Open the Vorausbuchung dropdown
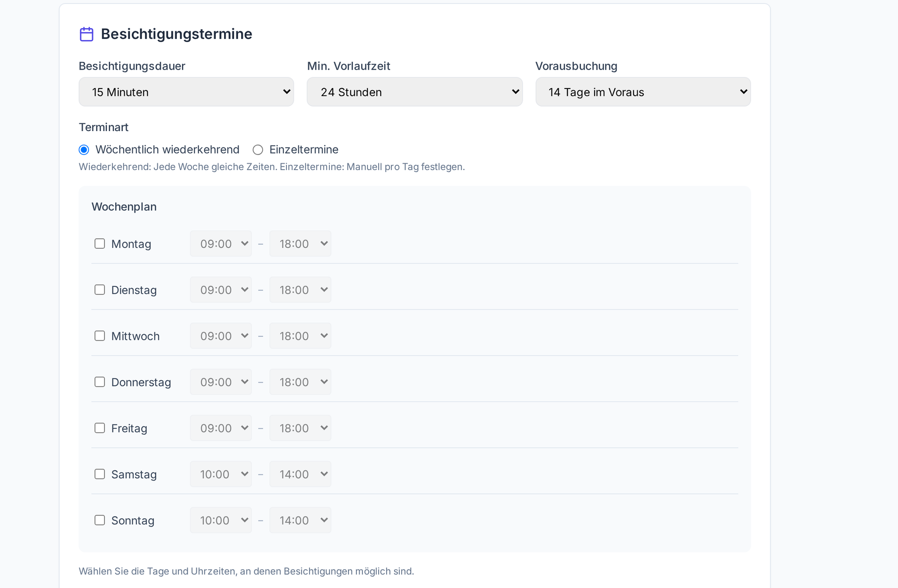 pos(643,92)
